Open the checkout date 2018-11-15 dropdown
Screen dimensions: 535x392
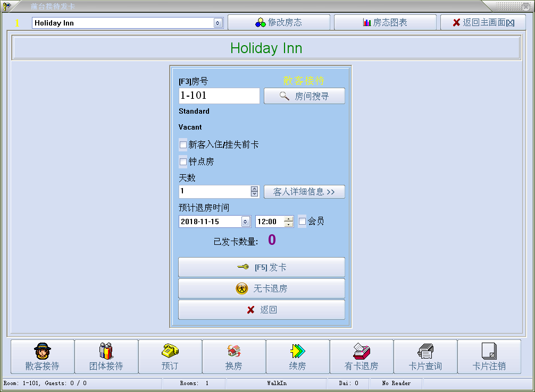[x=245, y=221]
